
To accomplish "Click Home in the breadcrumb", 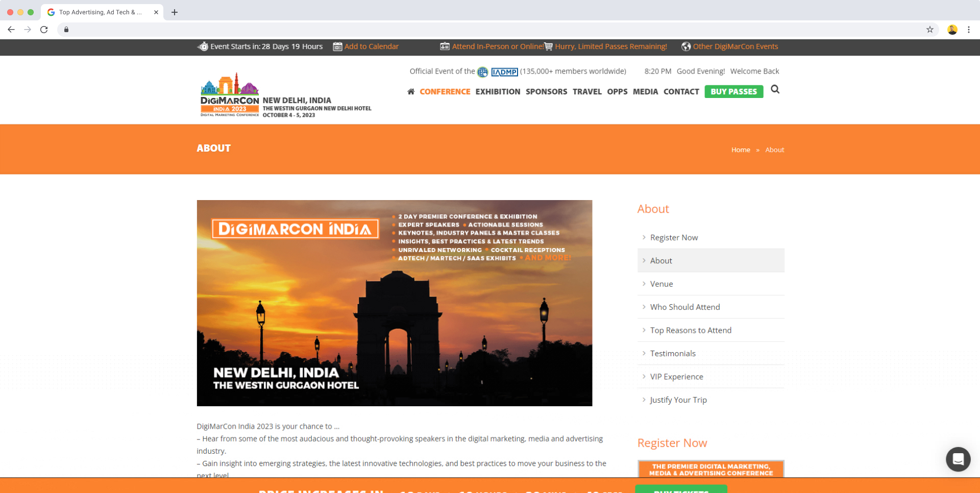I will [741, 150].
